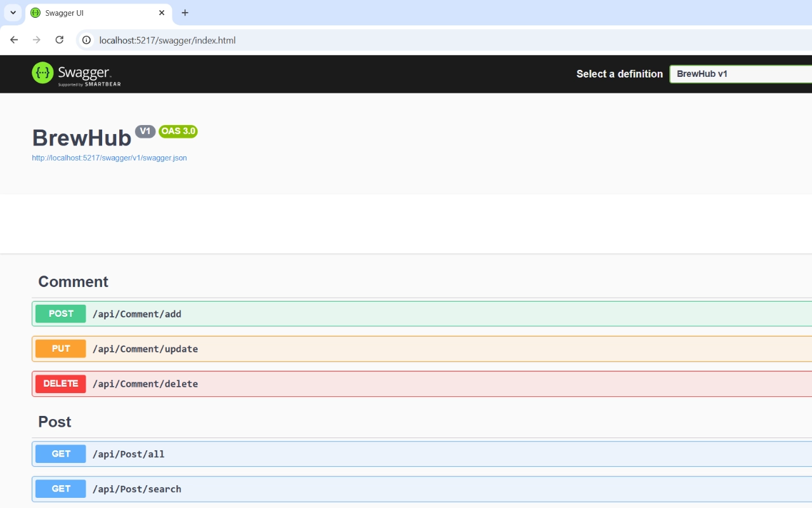Expand the POST /api/Comment/add endpoint
This screenshot has width=812, height=508.
[137, 314]
